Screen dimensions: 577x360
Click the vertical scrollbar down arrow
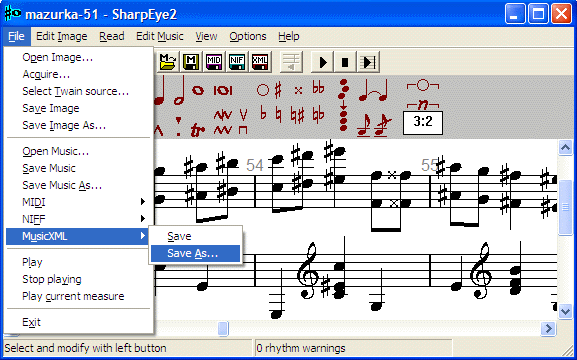coord(565,312)
